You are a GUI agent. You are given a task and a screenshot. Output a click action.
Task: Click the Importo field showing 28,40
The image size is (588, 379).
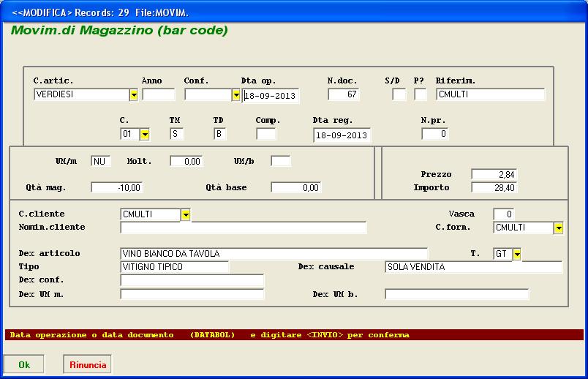(494, 187)
